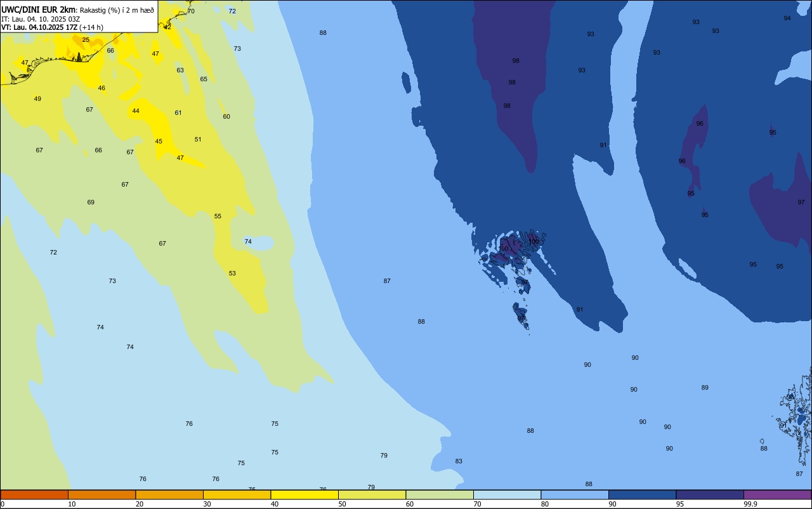Click the 60–70 light green legend swatch
812x509 pixels.
(x=440, y=494)
